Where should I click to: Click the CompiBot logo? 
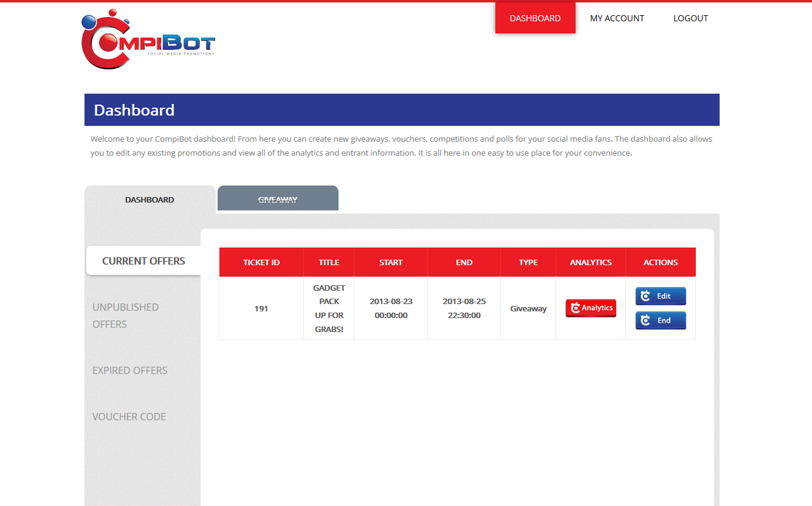point(148,40)
